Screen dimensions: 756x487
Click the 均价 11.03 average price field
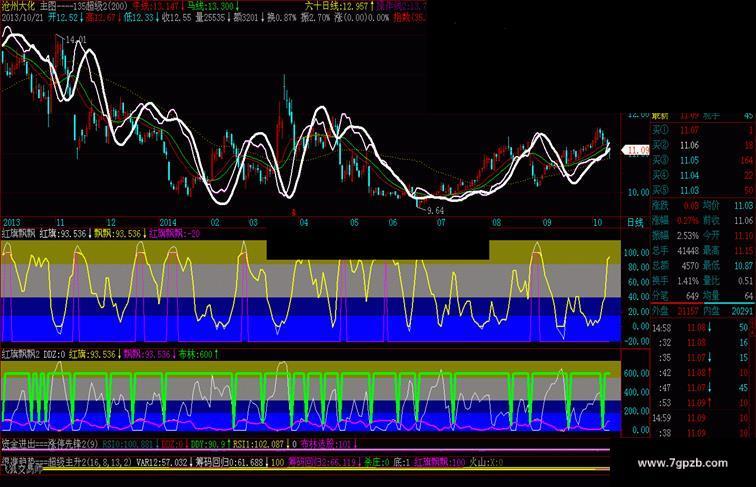[728, 205]
